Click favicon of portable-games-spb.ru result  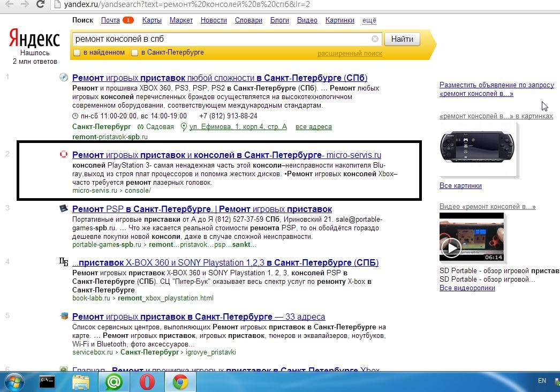pyautogui.click(x=64, y=208)
